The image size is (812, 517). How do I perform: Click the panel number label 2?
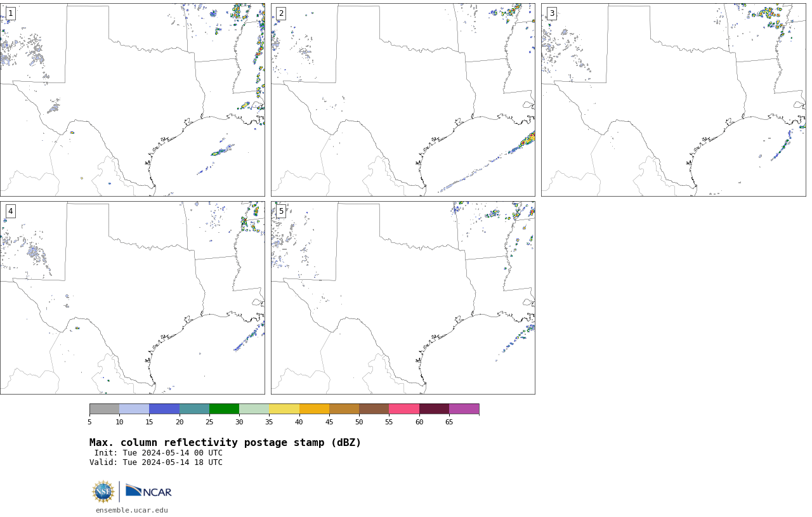pyautogui.click(x=281, y=13)
